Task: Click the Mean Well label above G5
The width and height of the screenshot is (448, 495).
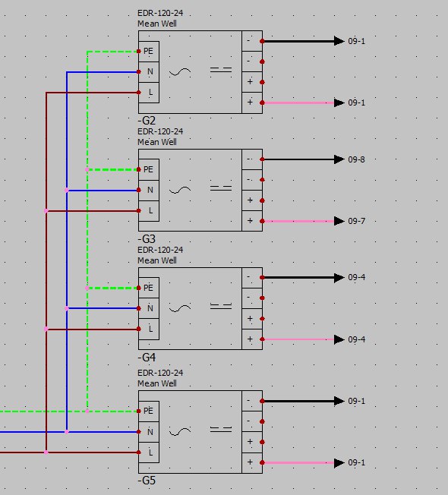Action: (157, 383)
